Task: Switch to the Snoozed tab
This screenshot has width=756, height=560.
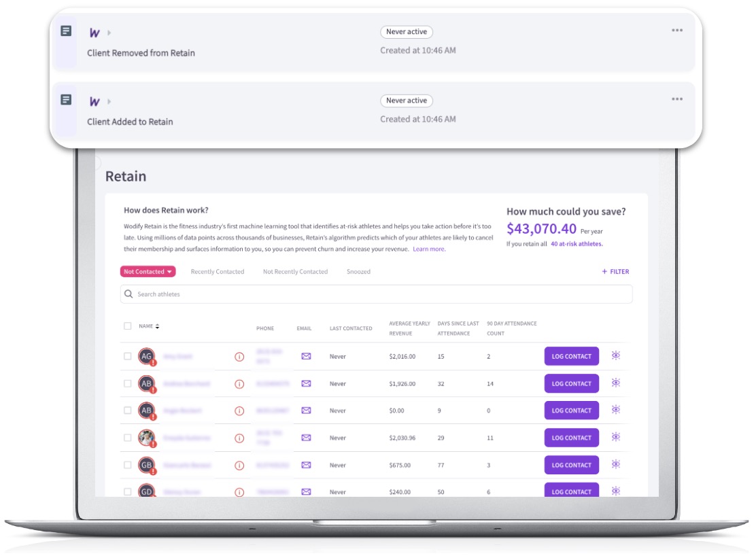Action: tap(359, 272)
